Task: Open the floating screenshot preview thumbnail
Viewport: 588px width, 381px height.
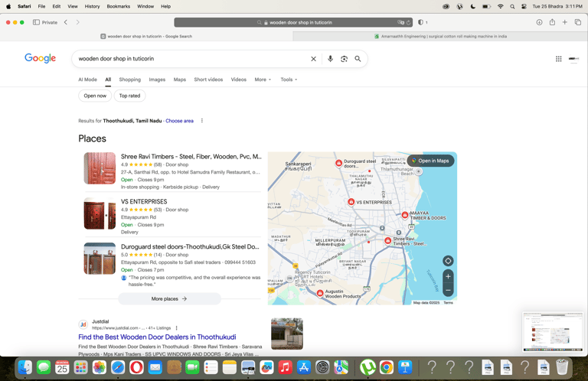Action: [553, 332]
